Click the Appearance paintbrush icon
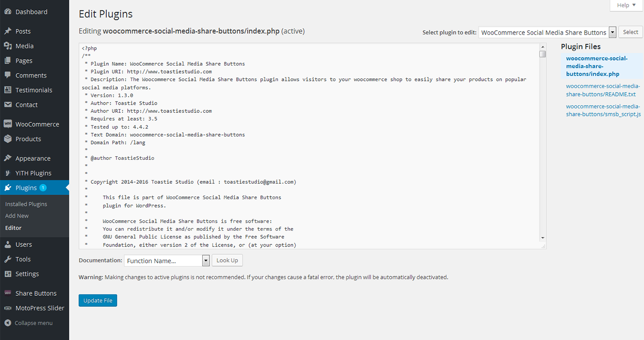This screenshot has width=644, height=340. tap(8, 158)
